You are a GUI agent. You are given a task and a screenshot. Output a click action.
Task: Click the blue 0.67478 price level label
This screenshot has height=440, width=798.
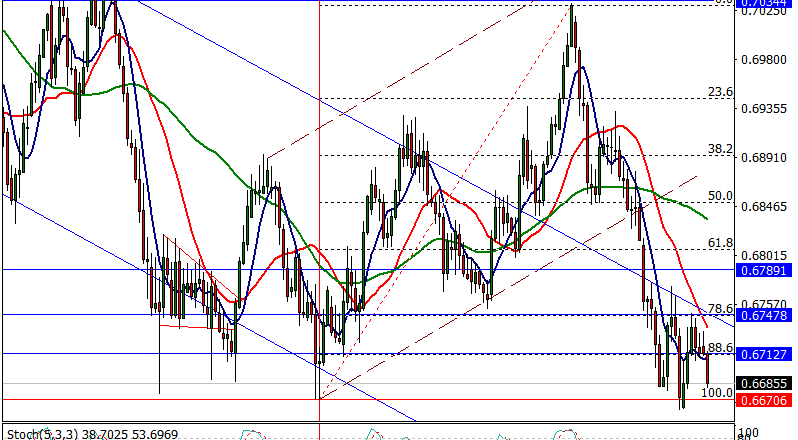(x=764, y=315)
